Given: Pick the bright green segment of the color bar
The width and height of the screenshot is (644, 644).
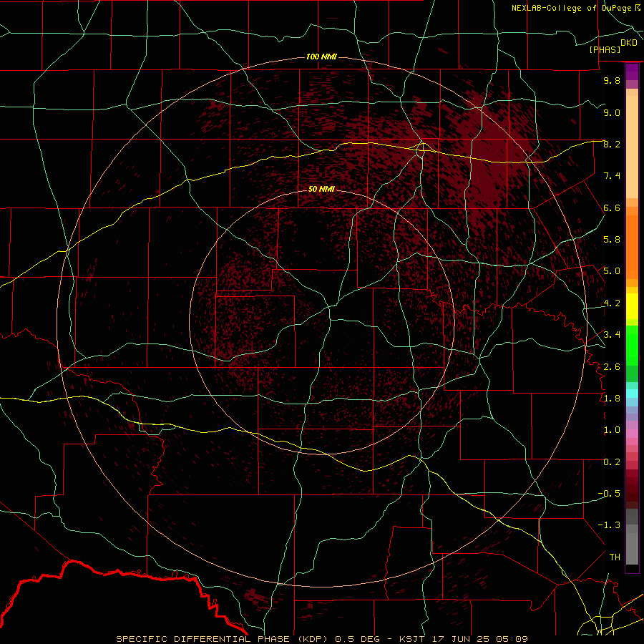Looking at the screenshot, I should click(632, 345).
